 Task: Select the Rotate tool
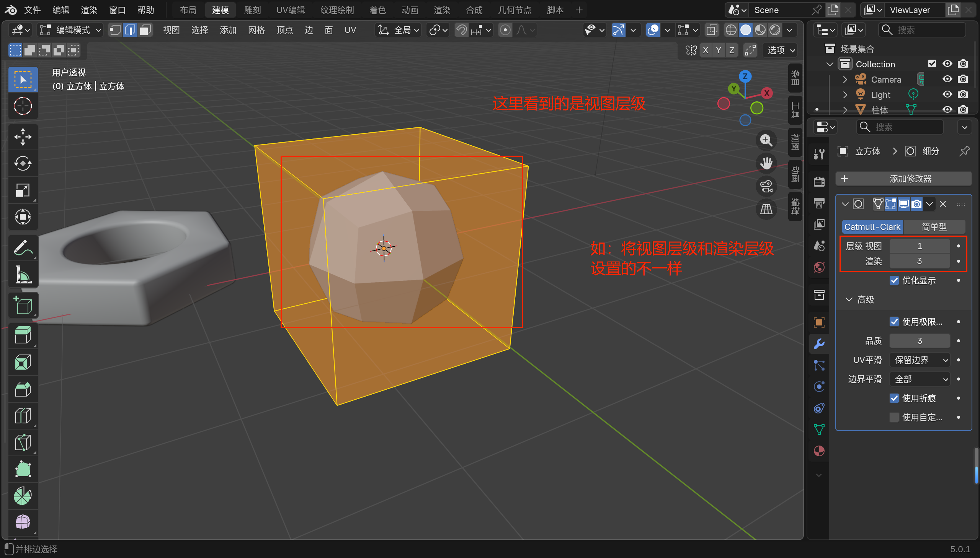(23, 164)
